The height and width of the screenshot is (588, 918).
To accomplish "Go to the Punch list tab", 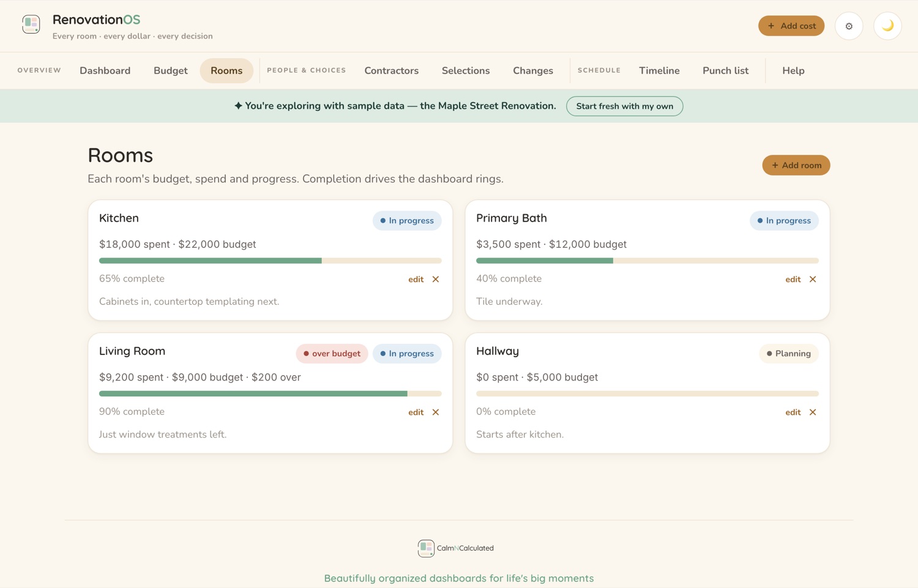I will [725, 70].
